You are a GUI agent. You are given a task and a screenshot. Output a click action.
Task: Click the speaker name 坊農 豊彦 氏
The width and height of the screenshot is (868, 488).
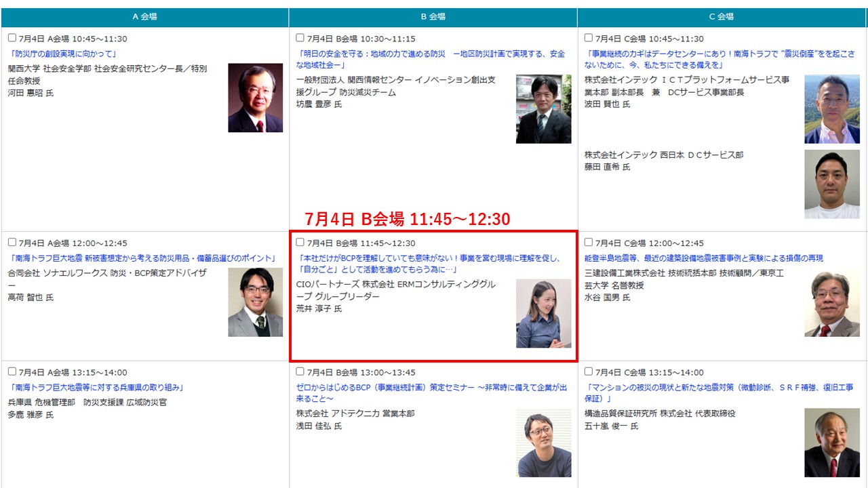click(319, 104)
